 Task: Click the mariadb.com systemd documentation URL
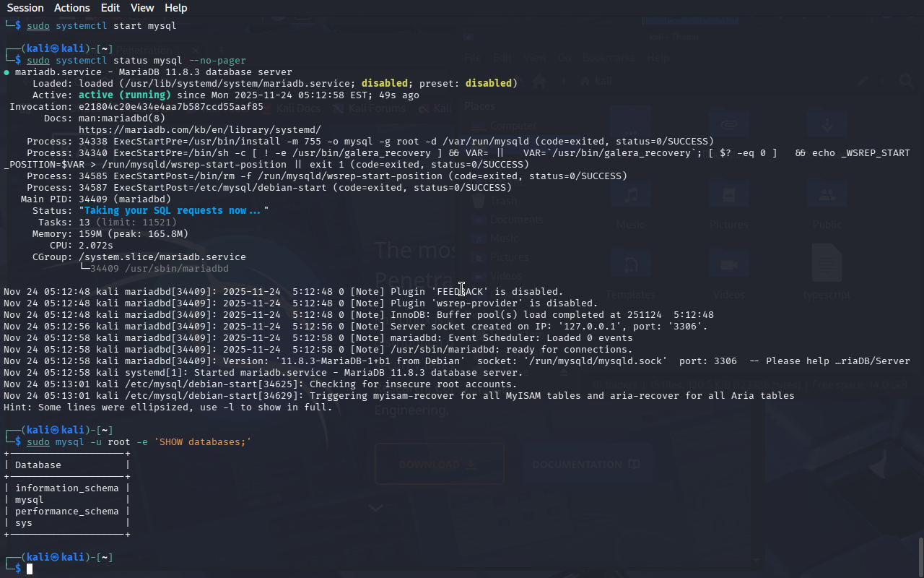pyautogui.click(x=199, y=129)
